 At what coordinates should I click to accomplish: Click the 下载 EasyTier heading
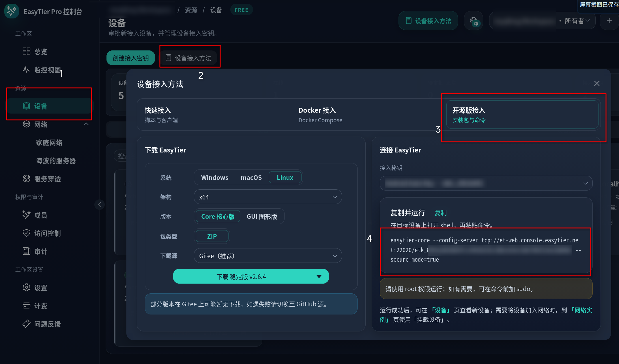166,150
